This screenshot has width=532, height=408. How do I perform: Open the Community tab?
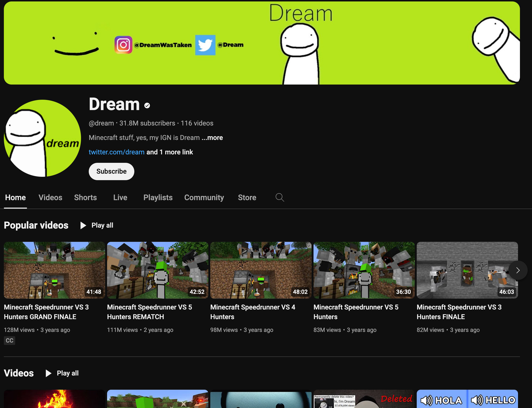pyautogui.click(x=204, y=197)
